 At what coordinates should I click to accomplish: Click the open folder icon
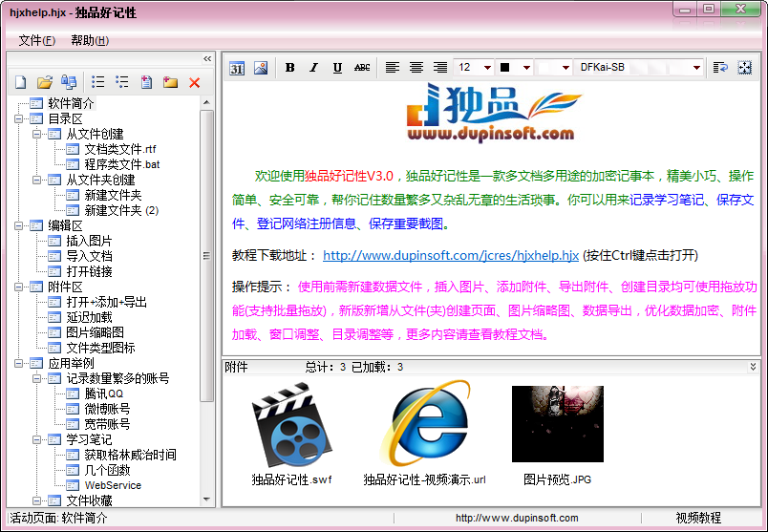[x=44, y=83]
